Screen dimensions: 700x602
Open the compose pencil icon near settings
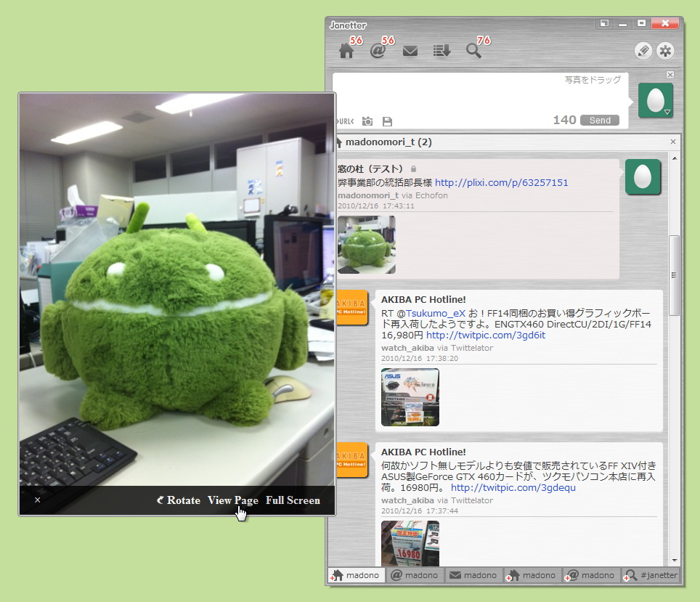[x=643, y=51]
